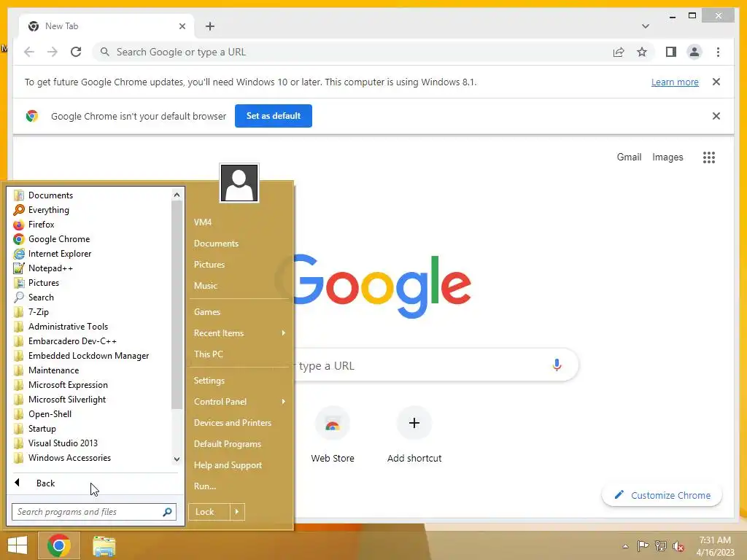Click the user account picture in Start menu
This screenshot has height=560, width=747.
point(239,183)
